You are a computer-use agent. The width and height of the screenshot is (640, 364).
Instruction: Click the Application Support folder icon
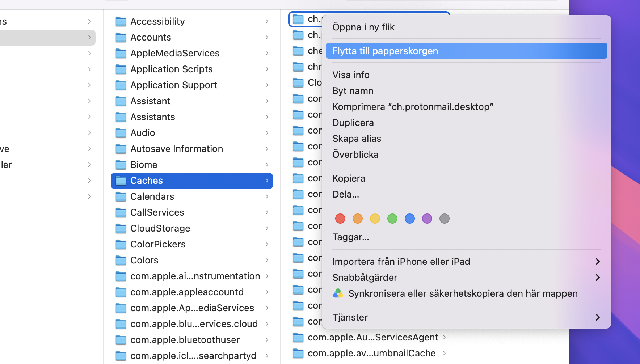[x=121, y=85]
